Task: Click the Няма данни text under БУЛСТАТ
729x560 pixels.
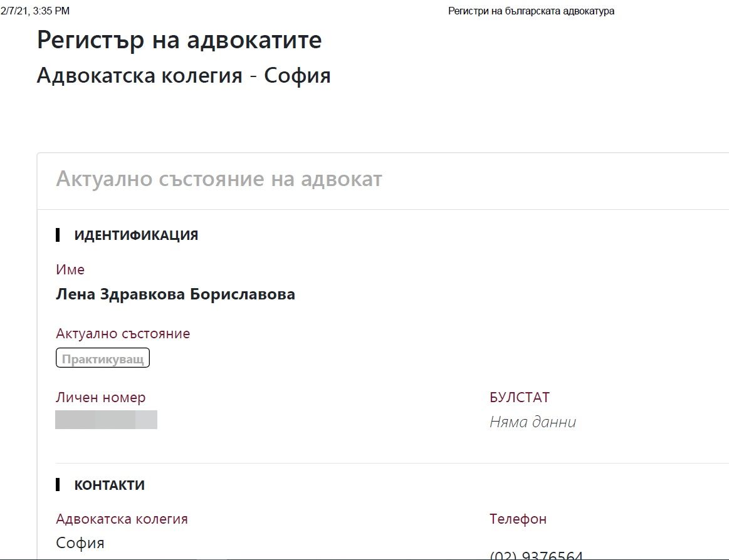Action: point(533,422)
